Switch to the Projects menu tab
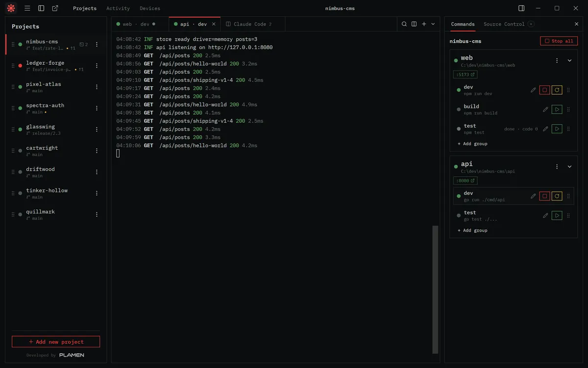588x368 pixels. pos(85,8)
